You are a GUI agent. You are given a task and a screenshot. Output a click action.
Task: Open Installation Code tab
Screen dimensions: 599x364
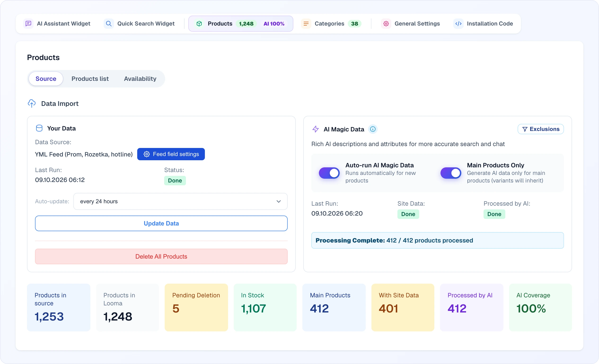(x=483, y=24)
